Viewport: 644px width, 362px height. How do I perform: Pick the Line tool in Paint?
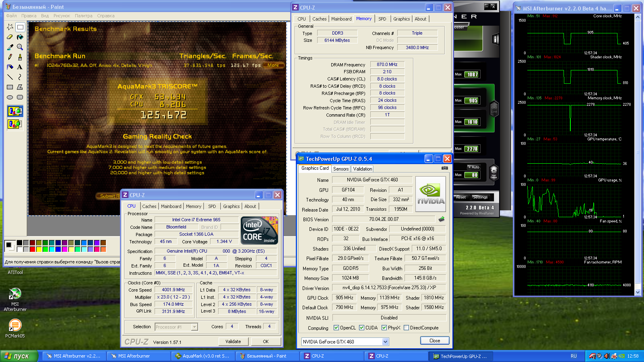[10, 77]
